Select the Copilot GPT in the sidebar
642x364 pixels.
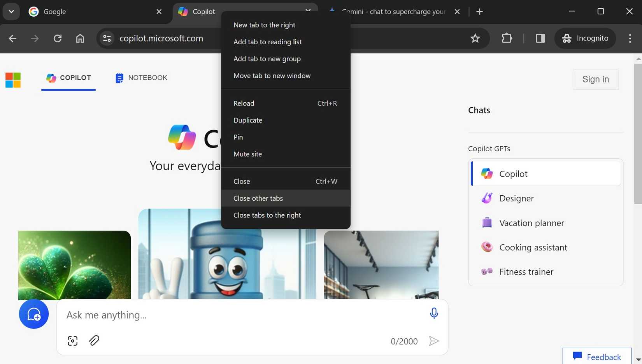pos(514,173)
